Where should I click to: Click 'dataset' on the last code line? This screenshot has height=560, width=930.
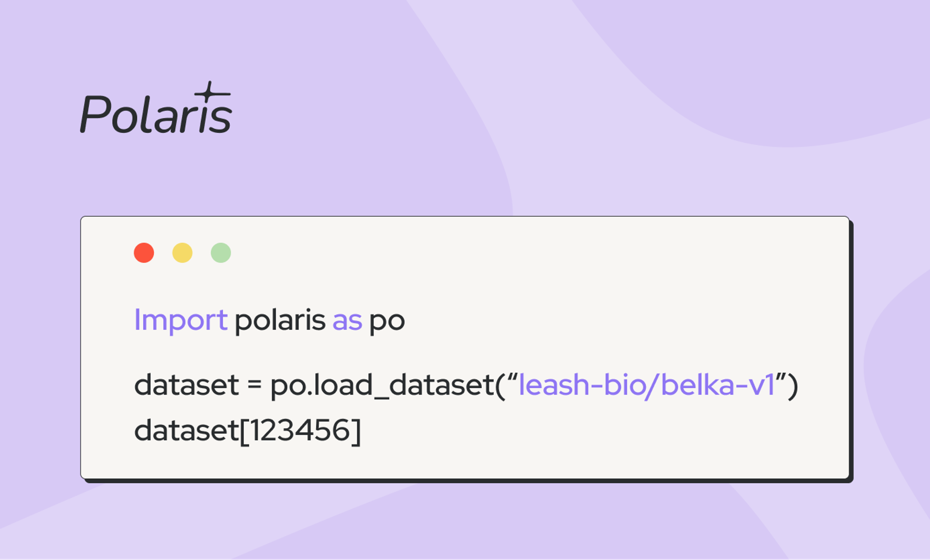pos(186,430)
